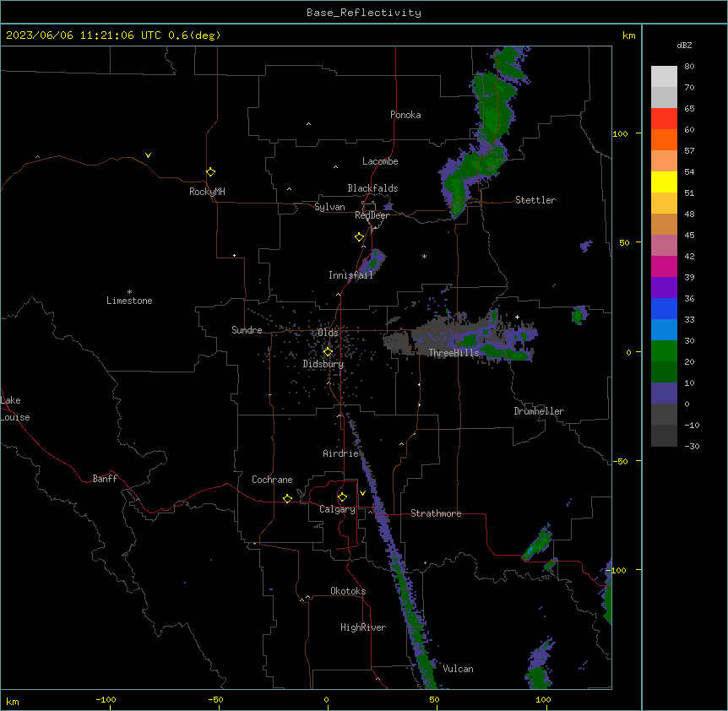This screenshot has width=728, height=711.
Task: Click the Strathmore label
Action: [x=436, y=513]
